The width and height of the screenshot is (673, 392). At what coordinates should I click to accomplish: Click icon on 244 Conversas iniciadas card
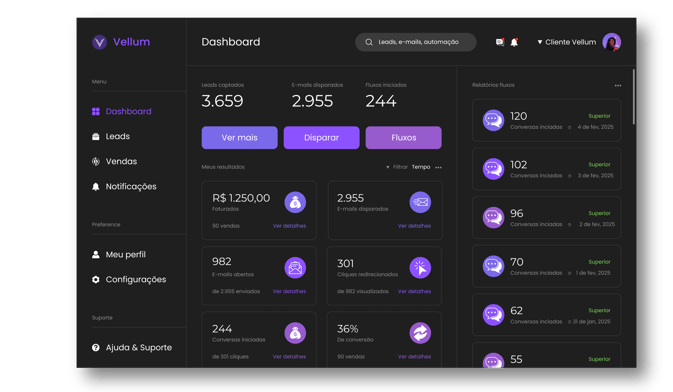[295, 333]
